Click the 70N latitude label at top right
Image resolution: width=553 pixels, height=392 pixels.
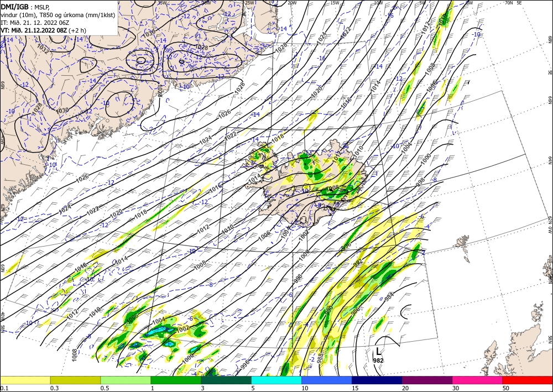[509, 3]
